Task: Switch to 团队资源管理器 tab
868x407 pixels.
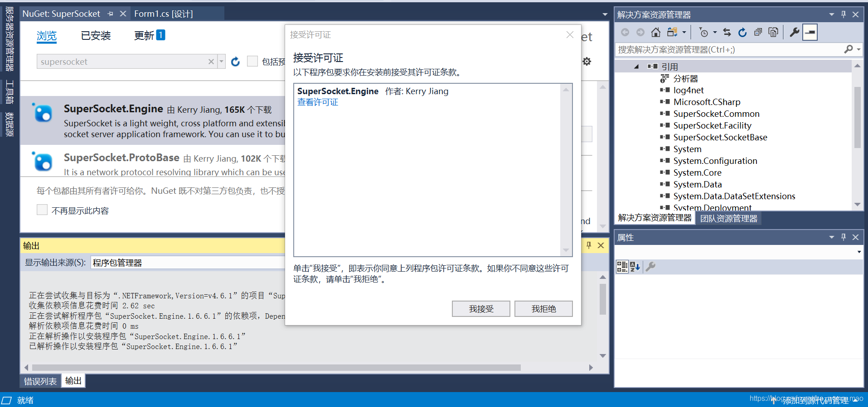Action: point(728,218)
